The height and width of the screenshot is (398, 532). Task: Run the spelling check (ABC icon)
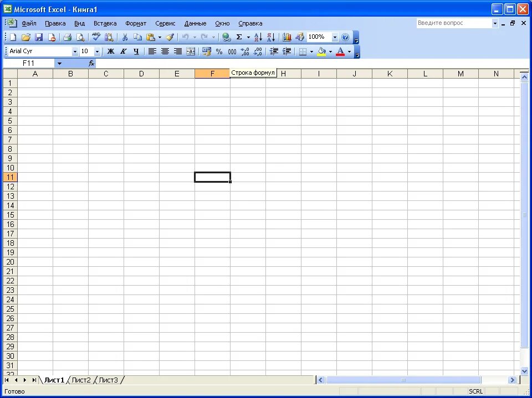[x=96, y=37]
